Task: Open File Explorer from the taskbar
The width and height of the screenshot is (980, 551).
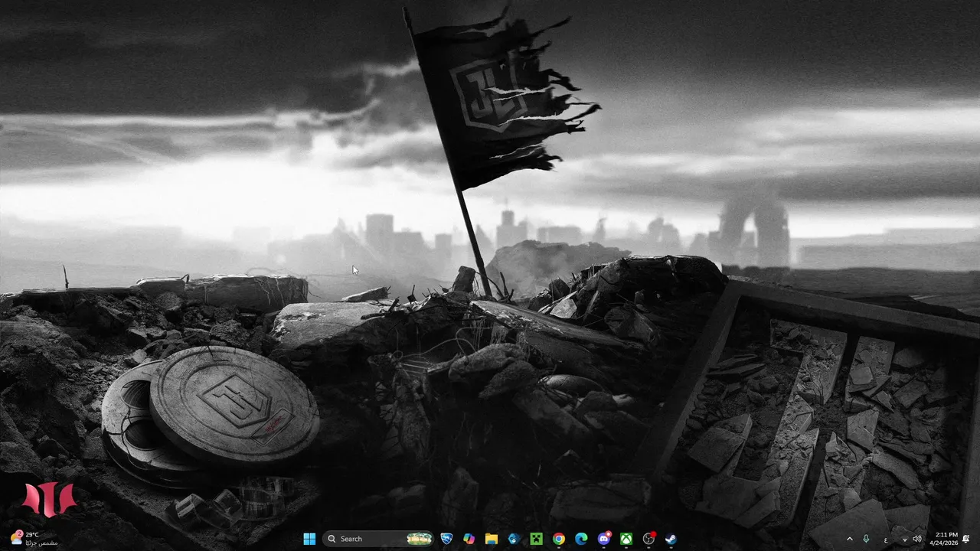Action: pos(492,539)
